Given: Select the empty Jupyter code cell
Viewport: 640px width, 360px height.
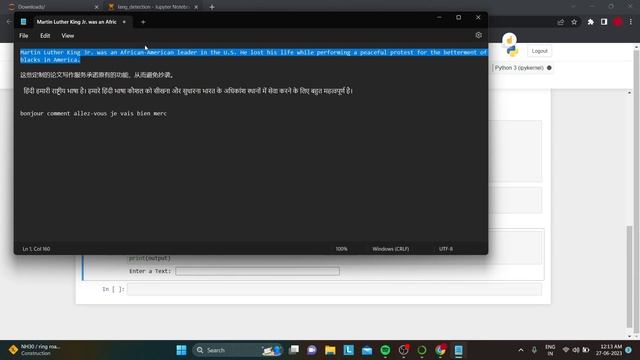Looking at the screenshot, I should (334, 289).
